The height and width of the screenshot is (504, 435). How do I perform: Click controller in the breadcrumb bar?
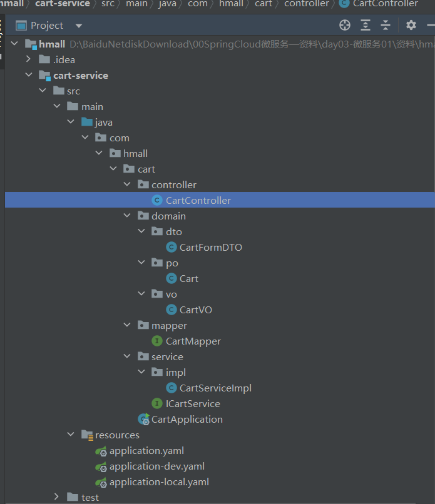307,4
